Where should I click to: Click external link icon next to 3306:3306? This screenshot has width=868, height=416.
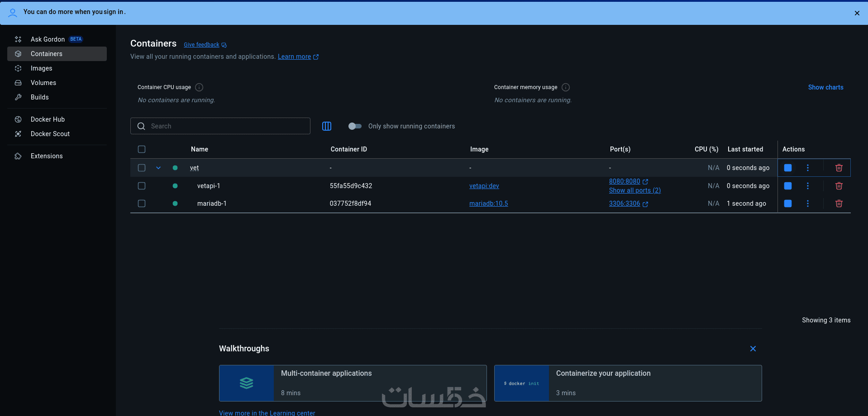pos(645,204)
